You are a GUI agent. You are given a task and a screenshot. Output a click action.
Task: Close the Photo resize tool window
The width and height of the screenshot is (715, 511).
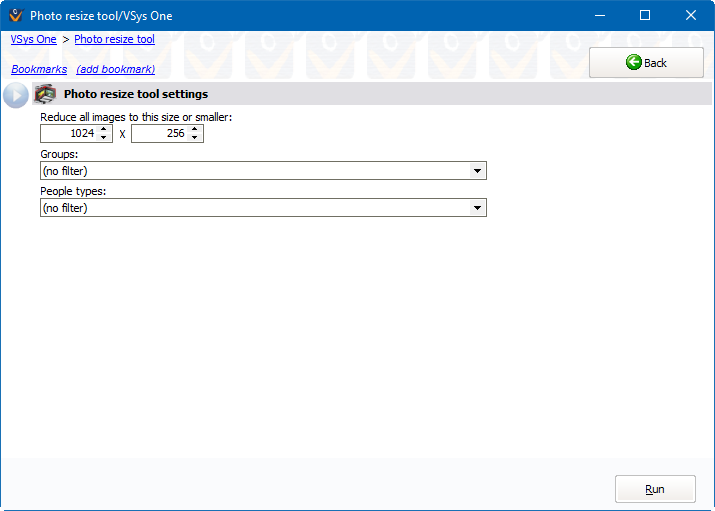(x=691, y=15)
